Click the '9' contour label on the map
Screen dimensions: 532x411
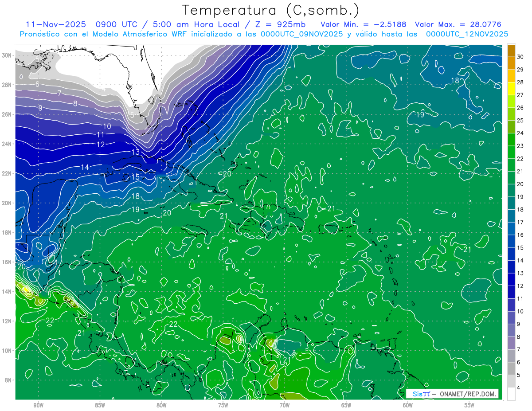40,108
